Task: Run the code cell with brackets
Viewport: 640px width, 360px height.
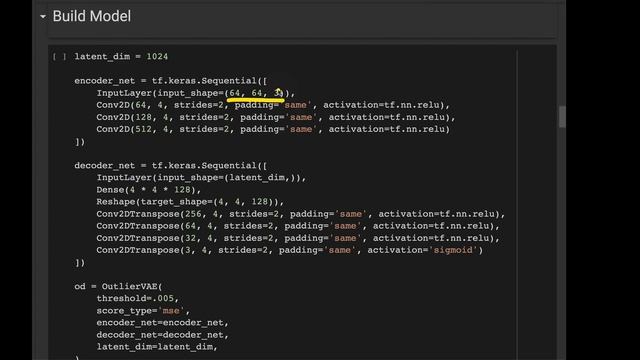Action: pyautogui.click(x=59, y=57)
